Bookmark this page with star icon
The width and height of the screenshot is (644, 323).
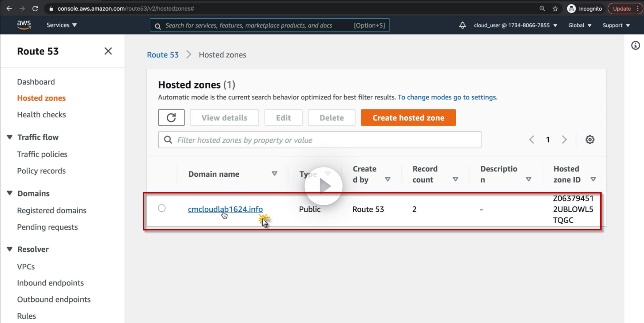point(555,8)
